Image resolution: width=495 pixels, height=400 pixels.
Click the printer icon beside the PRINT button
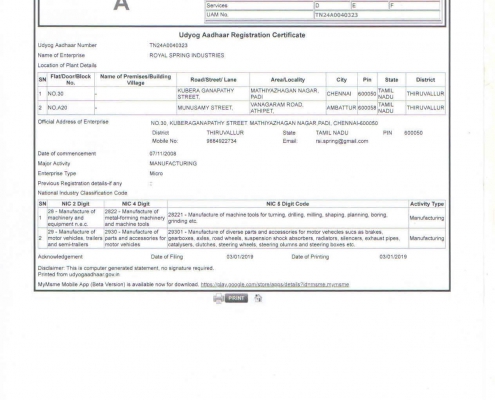point(218,298)
